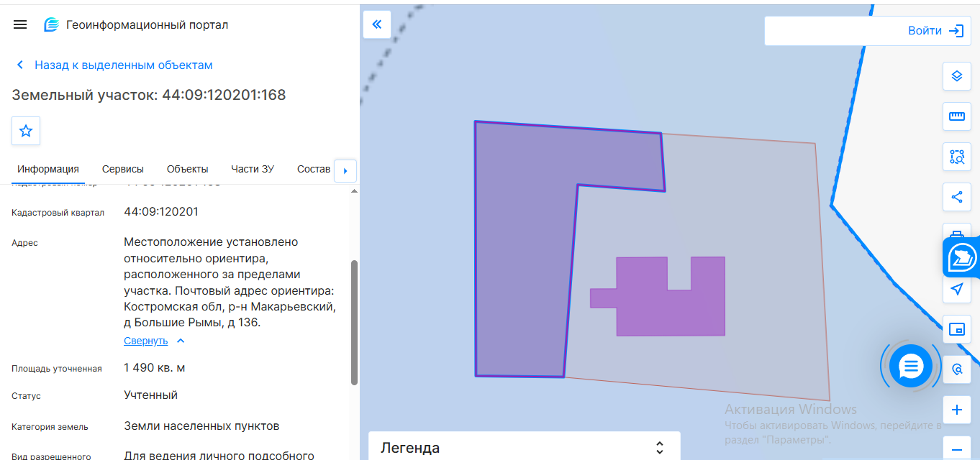Go to my current location
The height and width of the screenshot is (460, 980).
tap(956, 289)
